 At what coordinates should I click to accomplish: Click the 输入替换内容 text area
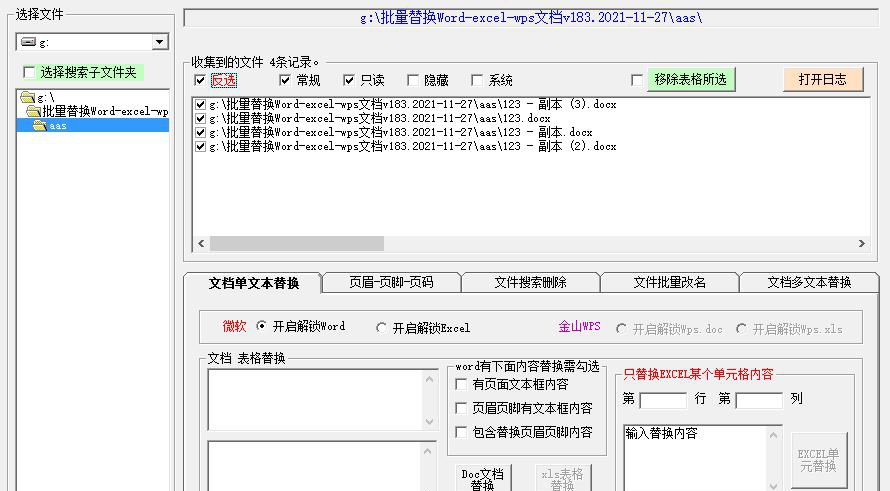pyautogui.click(x=695, y=458)
